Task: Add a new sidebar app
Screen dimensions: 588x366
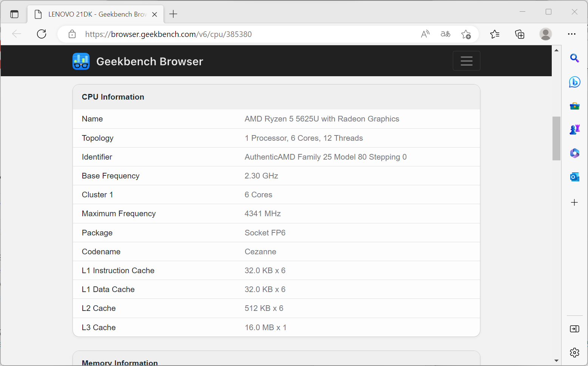Action: pyautogui.click(x=574, y=203)
